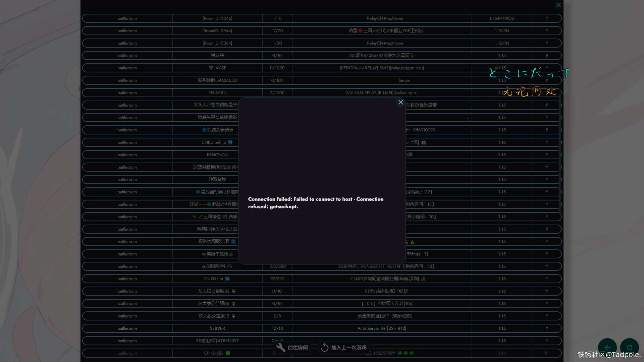This screenshot has height=362, width=644.
Task: Click the blue icon beside CNKD.fun
Action: click(227, 279)
